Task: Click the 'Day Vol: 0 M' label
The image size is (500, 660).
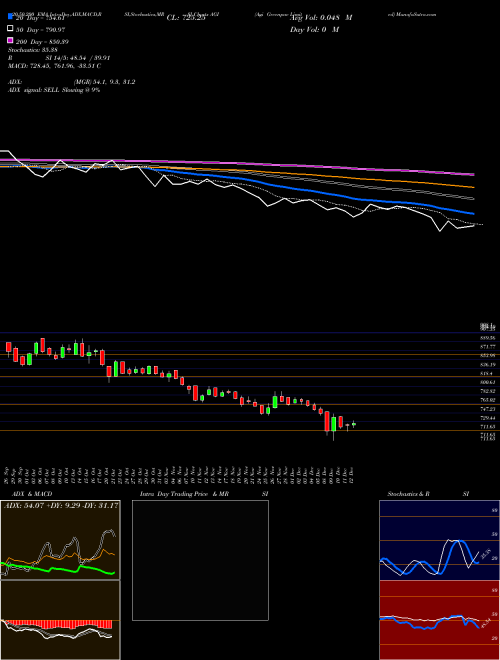Action: [314, 29]
